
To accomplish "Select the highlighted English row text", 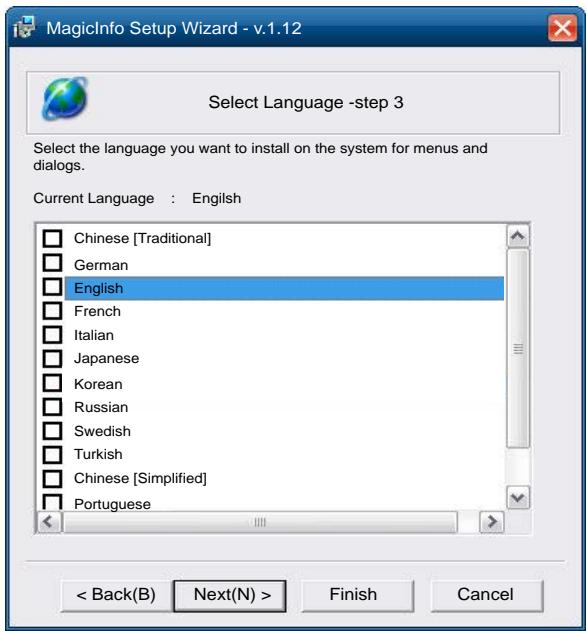I will (99, 288).
